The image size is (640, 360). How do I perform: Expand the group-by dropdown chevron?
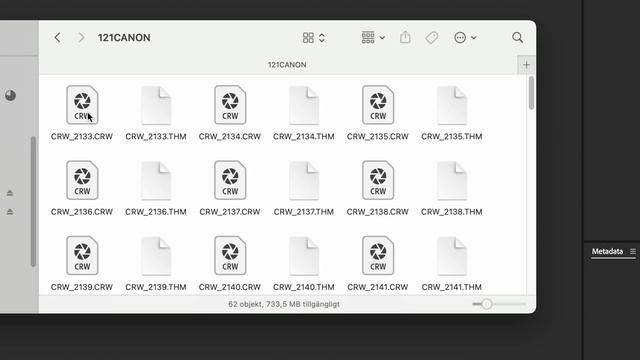point(382,38)
